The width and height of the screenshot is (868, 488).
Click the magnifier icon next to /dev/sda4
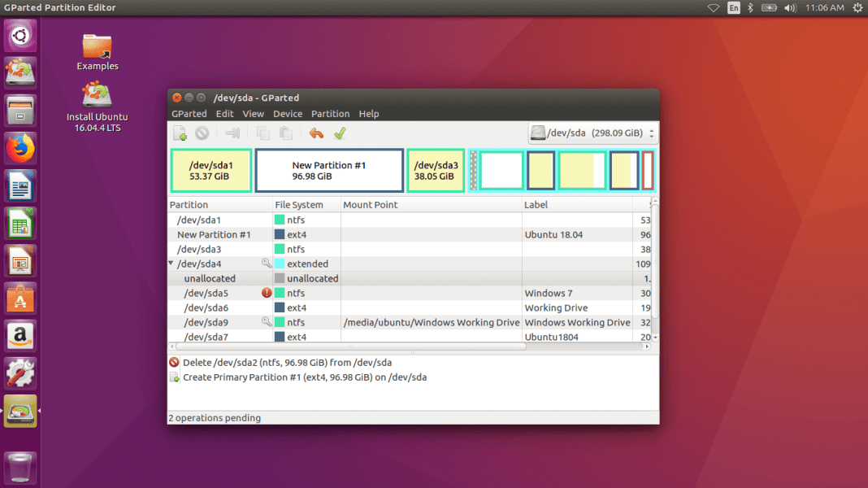pyautogui.click(x=266, y=264)
